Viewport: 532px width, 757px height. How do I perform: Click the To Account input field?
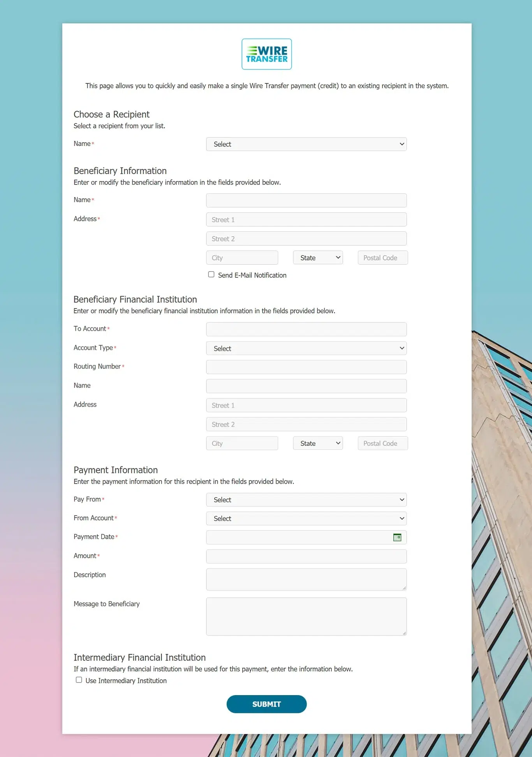tap(306, 329)
